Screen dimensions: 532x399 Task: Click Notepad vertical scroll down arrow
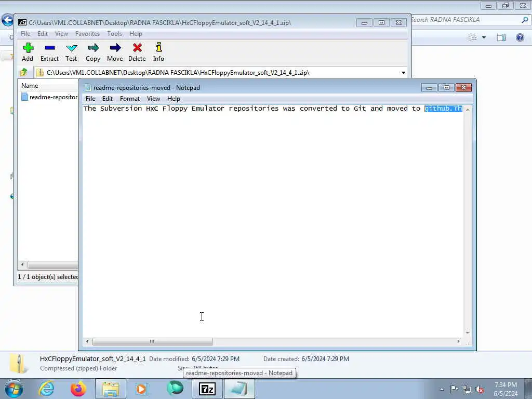(468, 332)
